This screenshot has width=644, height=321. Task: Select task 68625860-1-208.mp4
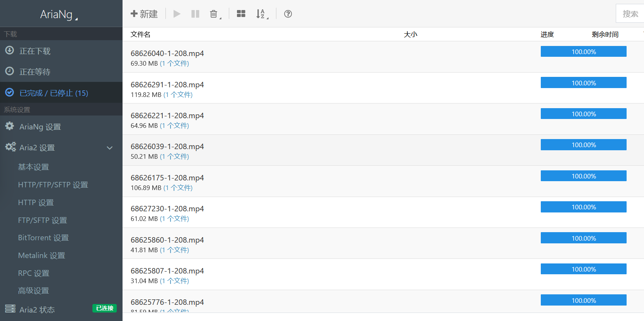(x=167, y=240)
